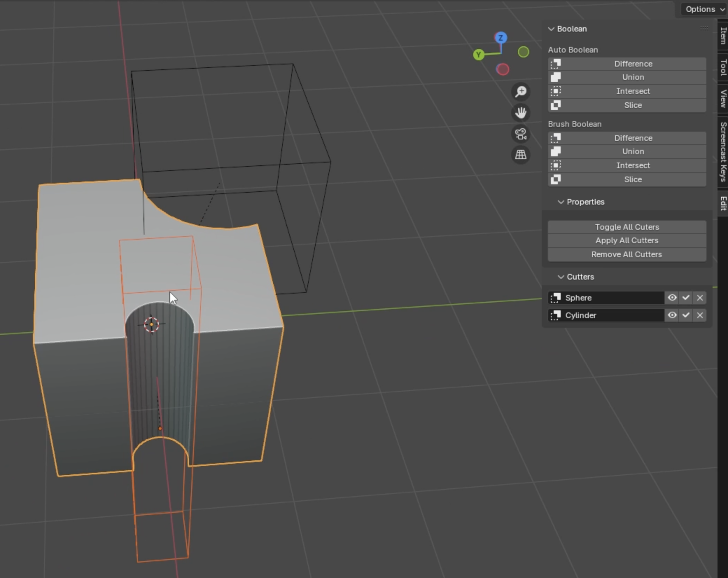This screenshot has width=728, height=578.
Task: Click the red X axis gizmo circle
Action: point(503,69)
